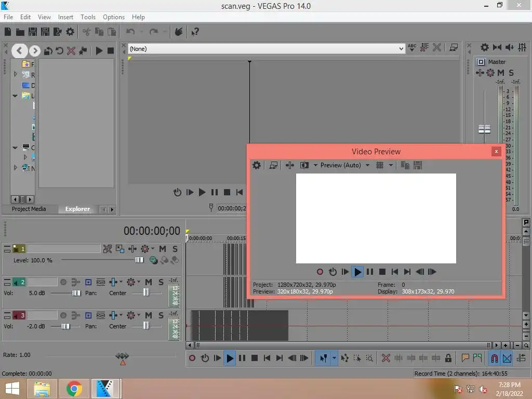The height and width of the screenshot is (399, 532).
Task: Click the track 1 name input field
Action: (63, 249)
